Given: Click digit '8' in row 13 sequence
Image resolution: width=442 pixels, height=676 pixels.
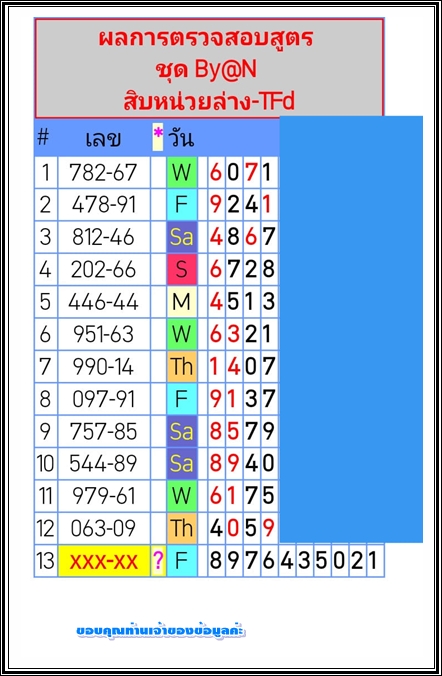Looking at the screenshot, I should click(x=216, y=561).
